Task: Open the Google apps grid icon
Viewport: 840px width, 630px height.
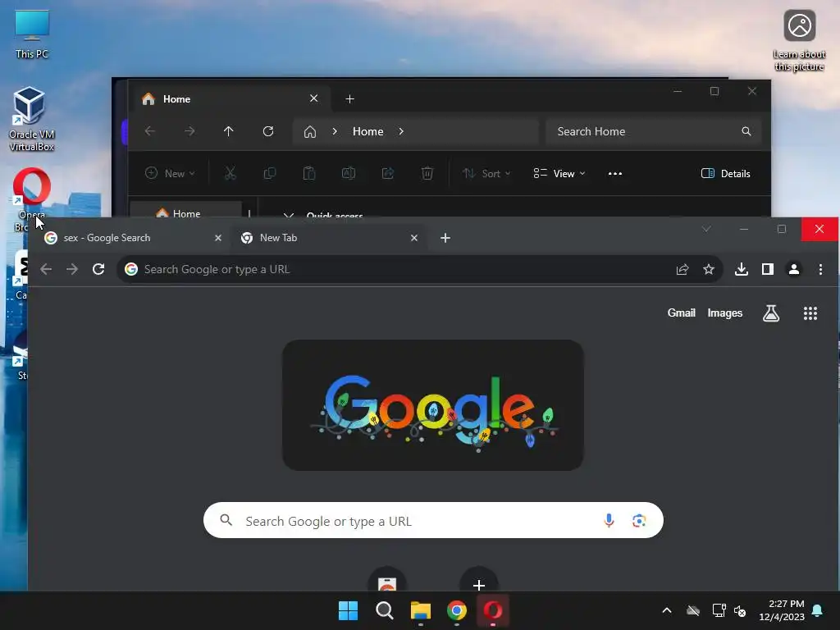Action: point(810,313)
